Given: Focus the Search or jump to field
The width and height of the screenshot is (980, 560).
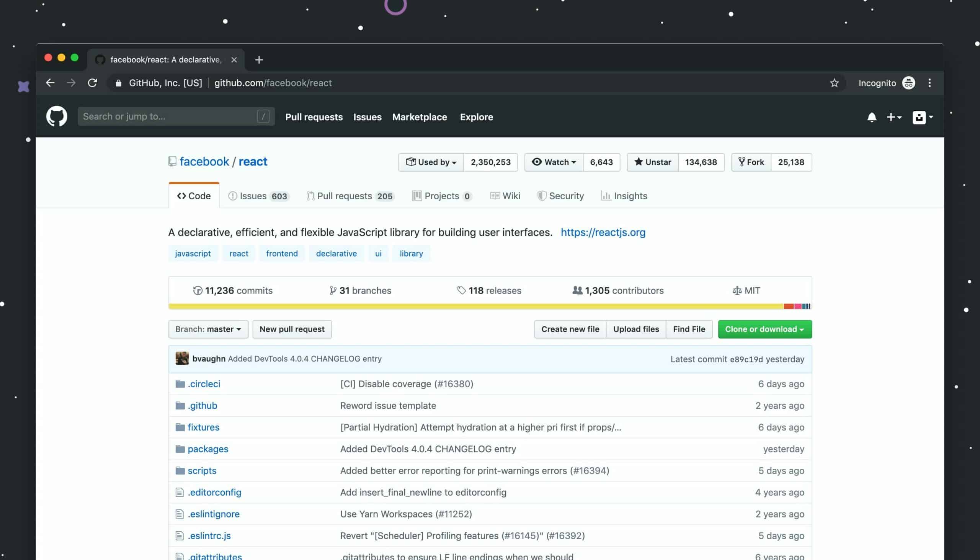Looking at the screenshot, I should click(x=169, y=116).
